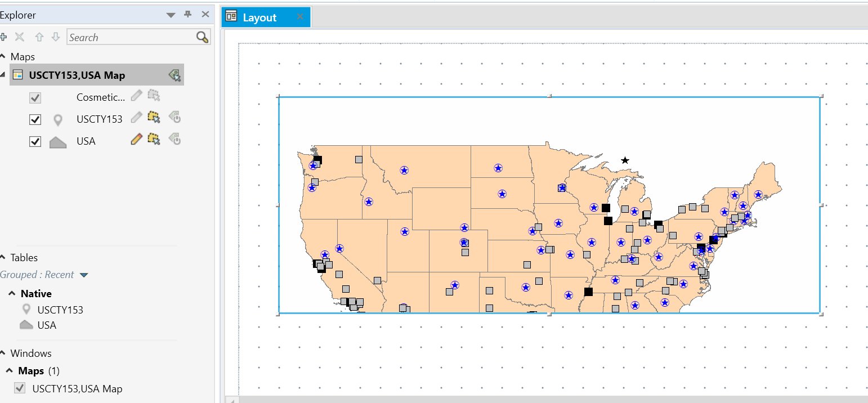Toggle the USA layer checkbox off

point(35,141)
